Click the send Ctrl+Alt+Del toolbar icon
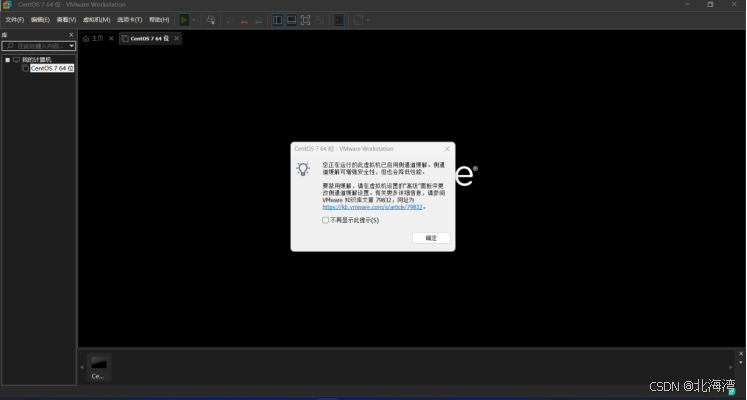747x400 pixels. tap(211, 20)
